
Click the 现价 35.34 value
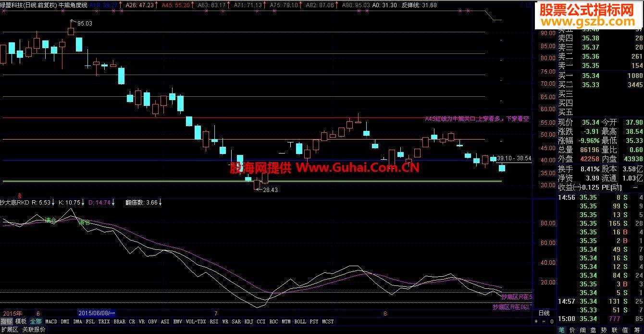point(590,122)
